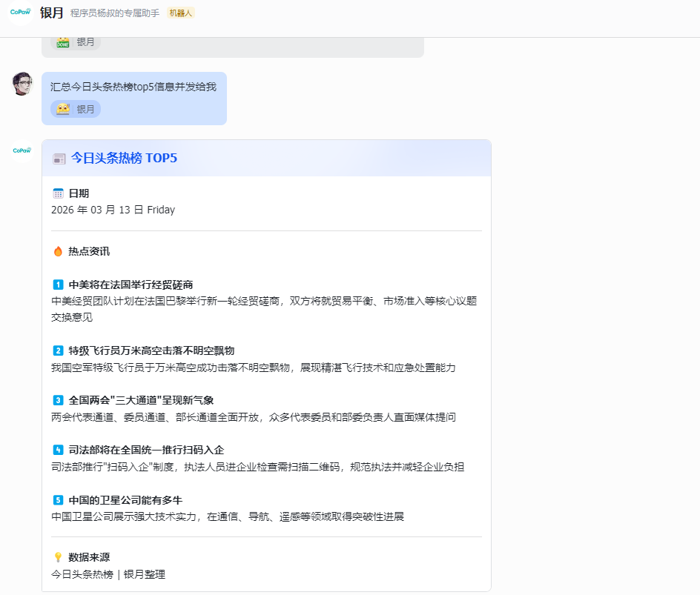Image resolution: width=700 pixels, height=595 pixels.
Task: Click the summary starting with 中美经贸团队计划
Action: pyautogui.click(x=264, y=309)
